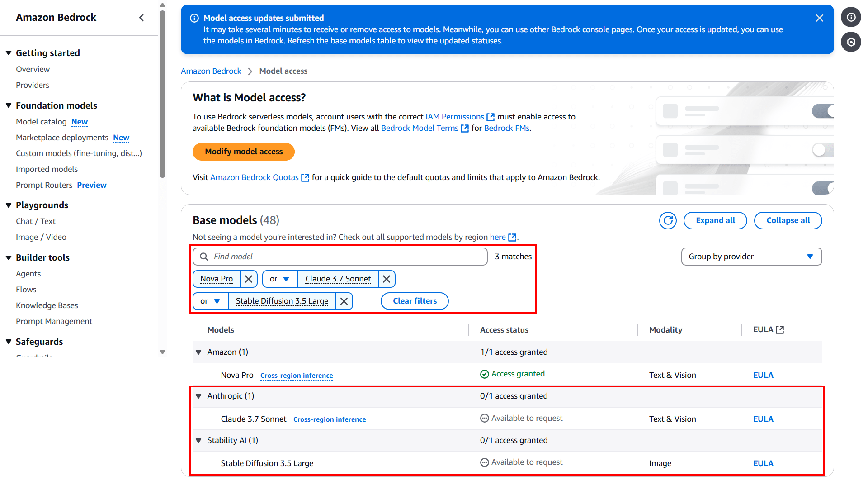Open the EULA link for Claude 3.7 Sonnet
This screenshot has width=868, height=500.
point(763,419)
